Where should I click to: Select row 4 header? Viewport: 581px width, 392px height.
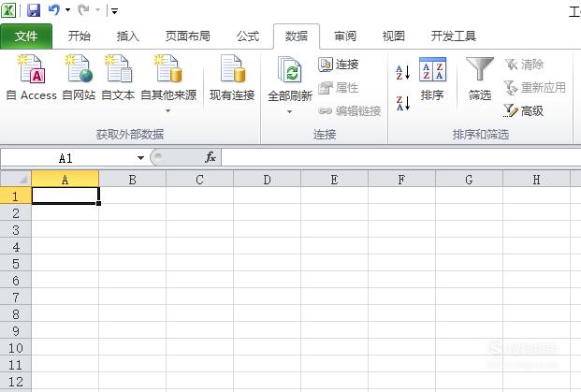(x=16, y=246)
